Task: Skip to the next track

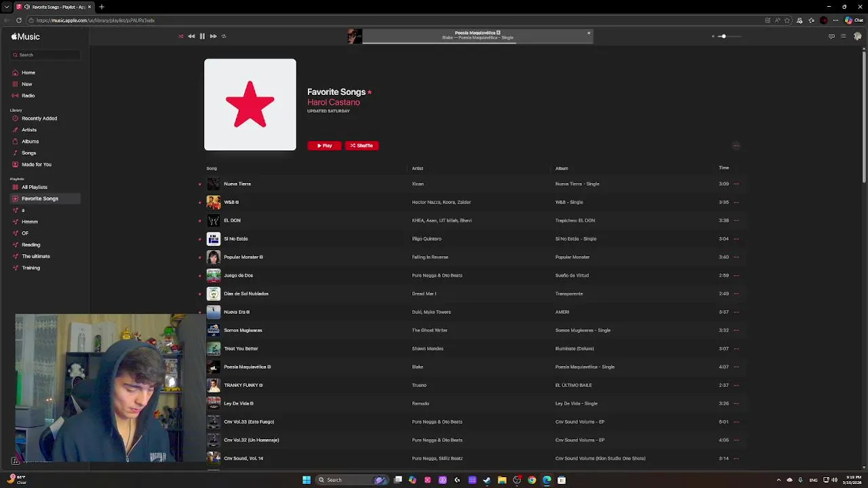Action: [x=213, y=36]
